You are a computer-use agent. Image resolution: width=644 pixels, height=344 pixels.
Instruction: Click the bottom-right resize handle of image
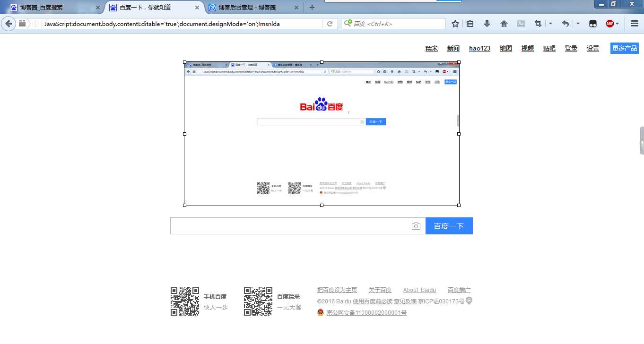459,206
